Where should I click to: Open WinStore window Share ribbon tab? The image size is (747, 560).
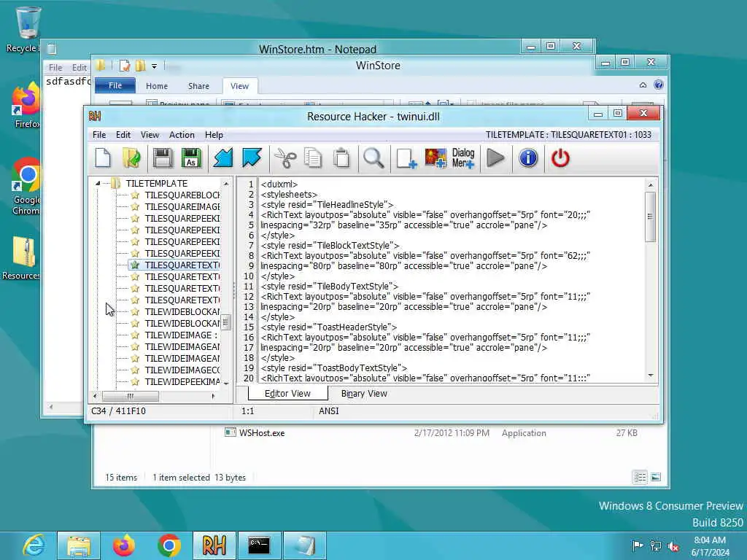tap(198, 86)
